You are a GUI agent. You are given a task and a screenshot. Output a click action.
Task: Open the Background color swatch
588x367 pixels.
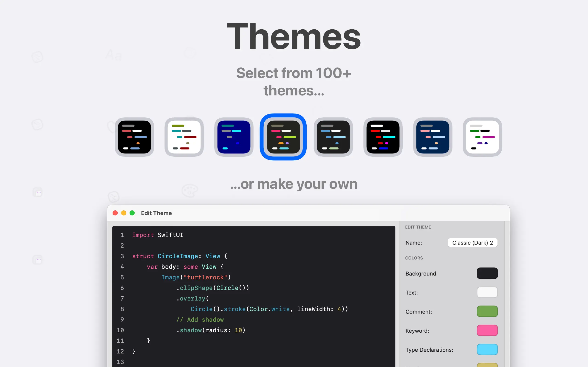487,273
